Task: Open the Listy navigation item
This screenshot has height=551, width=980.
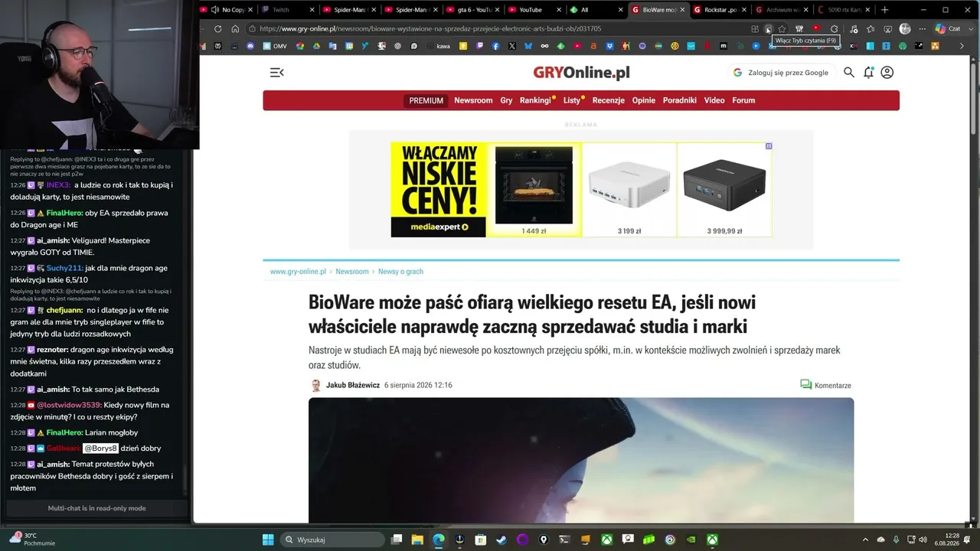Action: (x=572, y=100)
